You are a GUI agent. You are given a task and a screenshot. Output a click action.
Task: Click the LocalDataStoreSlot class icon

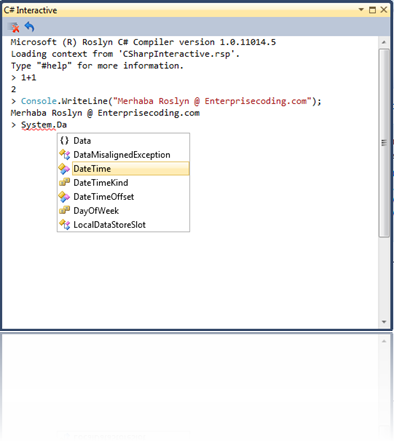(64, 225)
